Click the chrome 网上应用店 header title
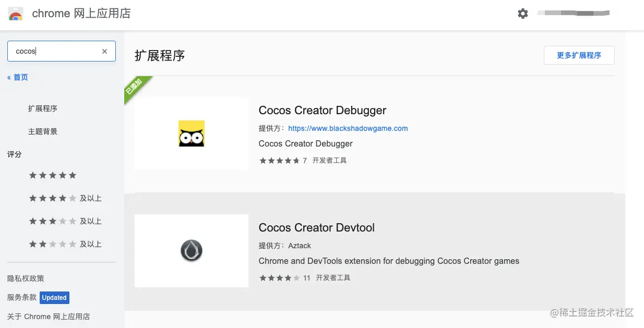The image size is (644, 328). (x=81, y=14)
